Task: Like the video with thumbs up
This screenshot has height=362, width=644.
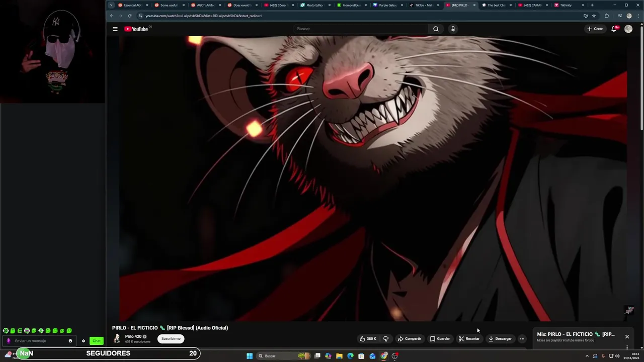Action: 368,338
